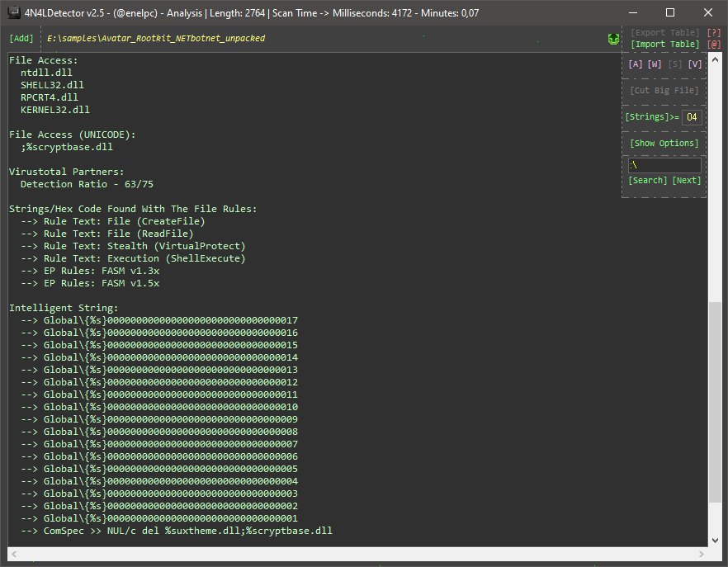Image resolution: width=728 pixels, height=567 pixels.
Task: Toggle the [A] option
Action: point(636,64)
